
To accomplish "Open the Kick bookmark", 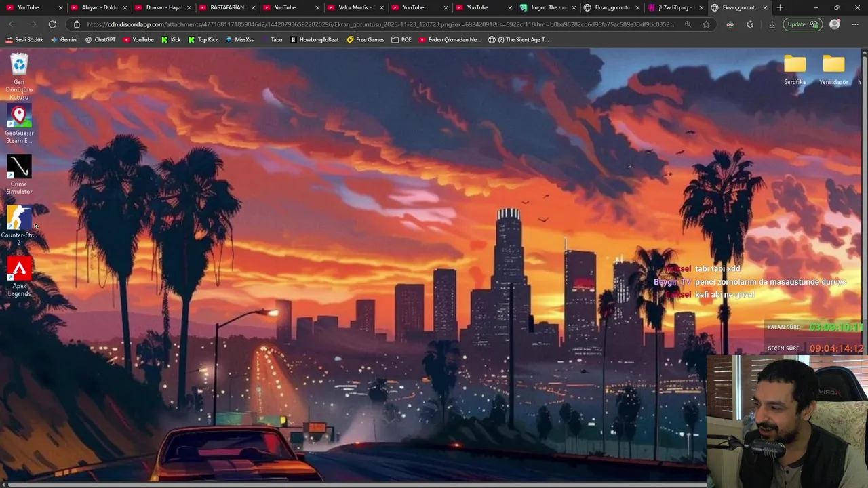I will 171,39.
